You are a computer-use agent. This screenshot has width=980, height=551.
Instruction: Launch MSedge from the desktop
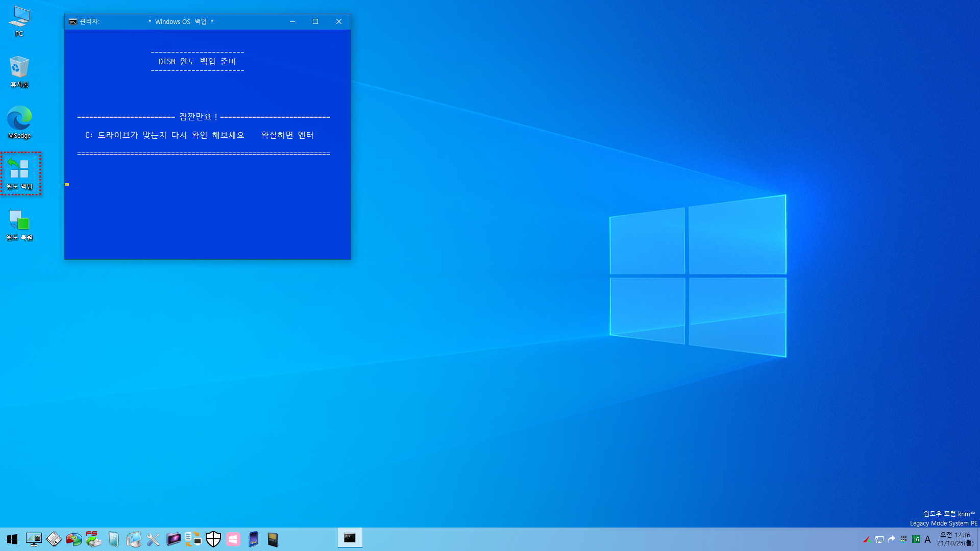[x=19, y=122]
